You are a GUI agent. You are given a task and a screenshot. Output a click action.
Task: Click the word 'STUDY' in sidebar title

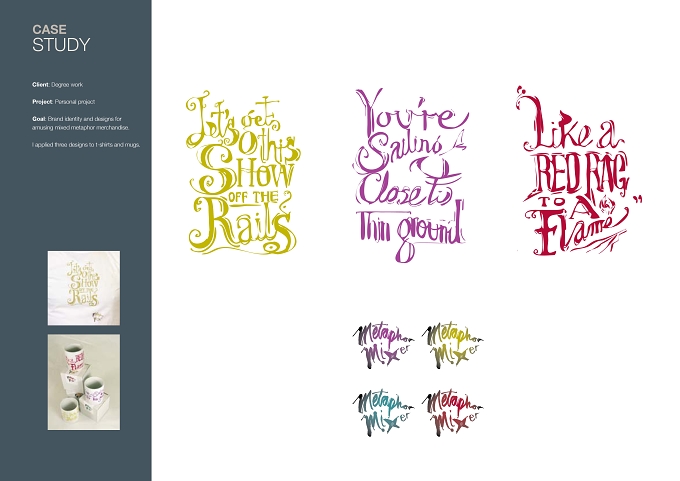coord(61,45)
